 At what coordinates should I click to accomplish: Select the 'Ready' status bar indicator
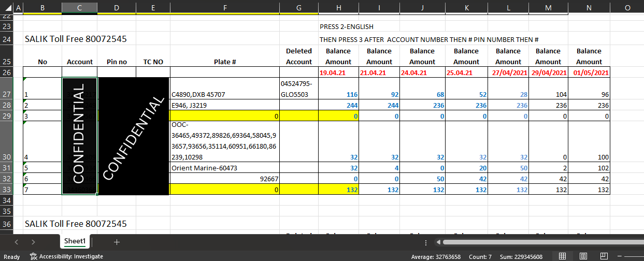tap(11, 256)
